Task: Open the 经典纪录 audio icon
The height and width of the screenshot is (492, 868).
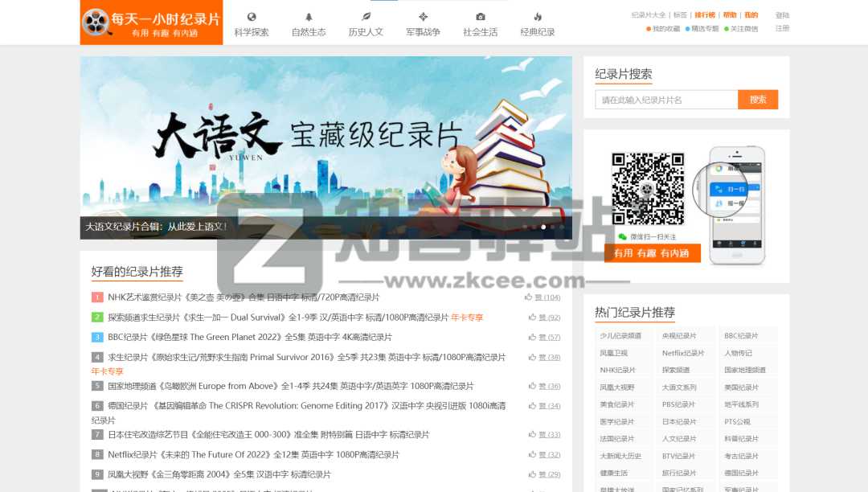Action: (x=537, y=16)
